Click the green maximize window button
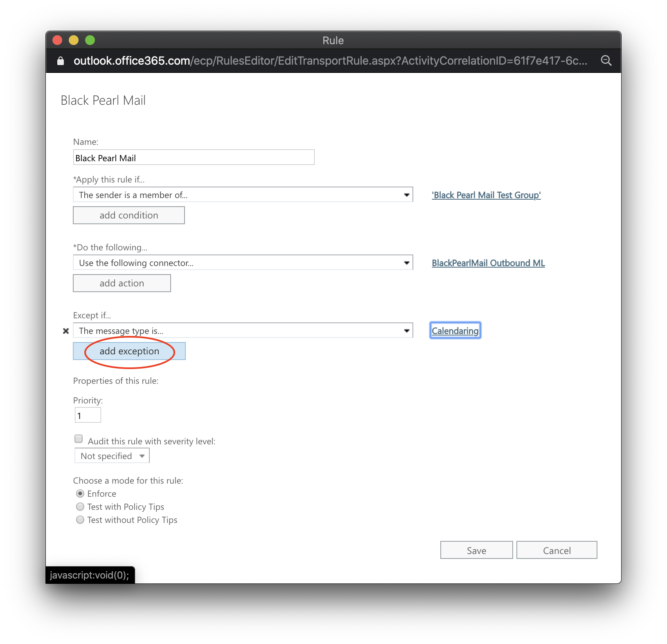 (x=90, y=40)
